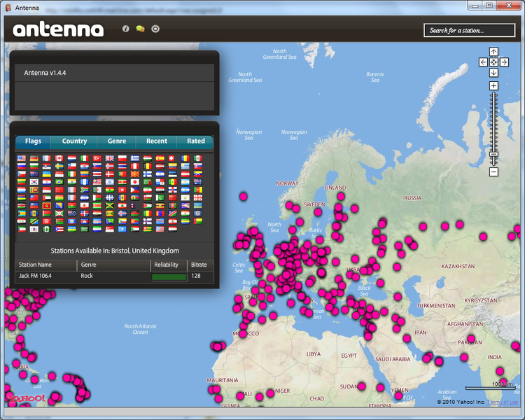525x420 pixels.
Task: Switch to the Country tab
Action: point(74,141)
